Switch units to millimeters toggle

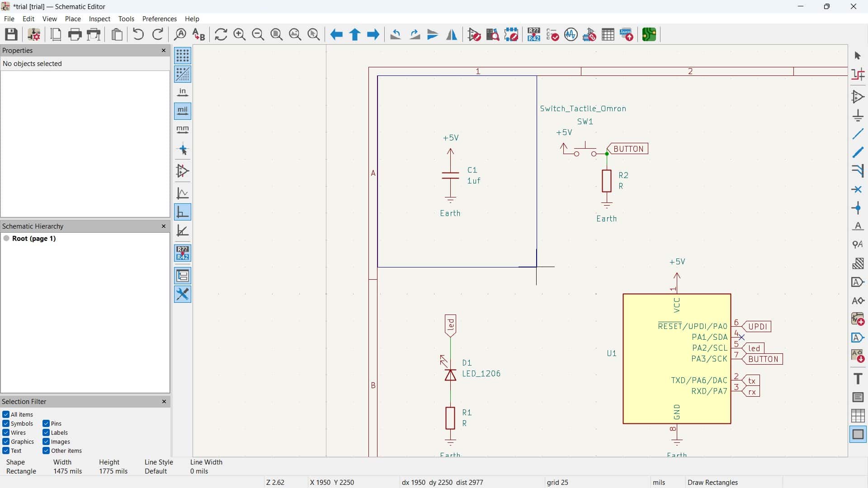point(183,130)
